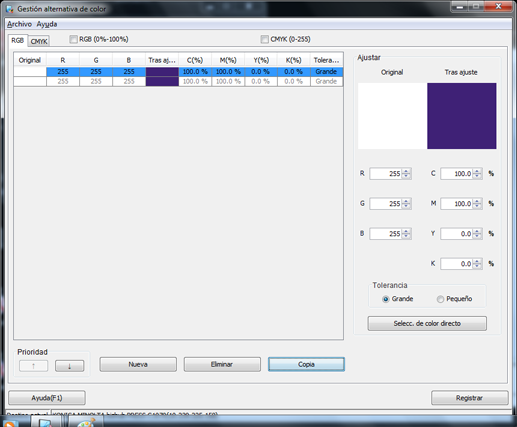Click the M(%) column header
517x427 pixels.
pos(228,60)
